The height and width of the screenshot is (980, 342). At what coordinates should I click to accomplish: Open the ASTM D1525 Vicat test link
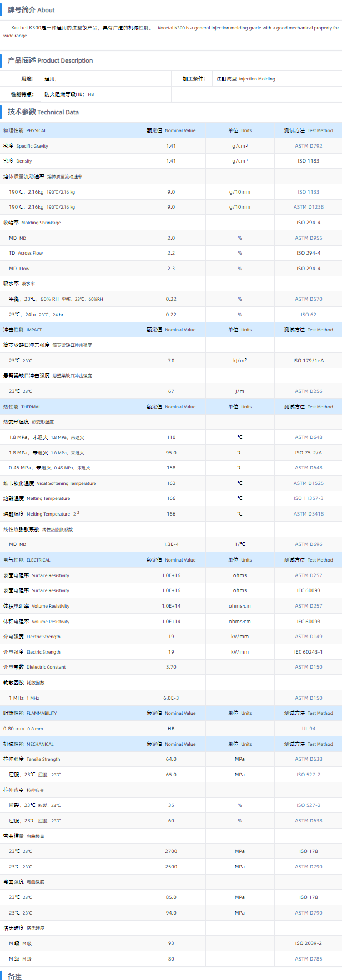pyautogui.click(x=308, y=483)
